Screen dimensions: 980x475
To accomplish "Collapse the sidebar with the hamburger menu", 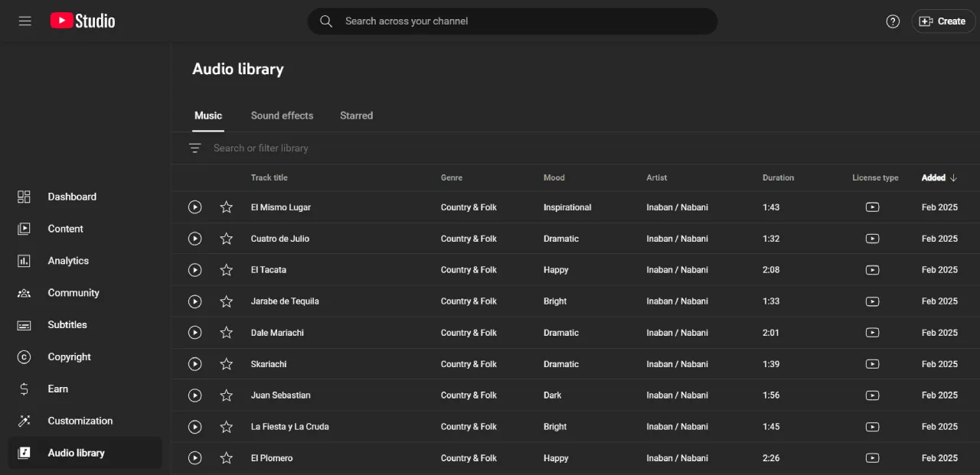I will pos(24,21).
